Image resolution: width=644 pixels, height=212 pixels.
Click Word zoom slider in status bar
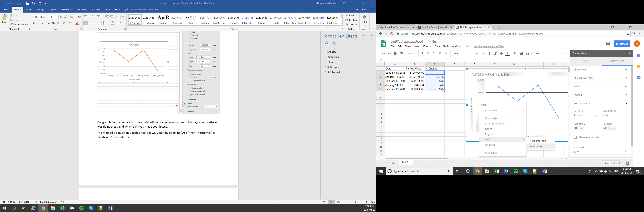[x=355, y=202]
